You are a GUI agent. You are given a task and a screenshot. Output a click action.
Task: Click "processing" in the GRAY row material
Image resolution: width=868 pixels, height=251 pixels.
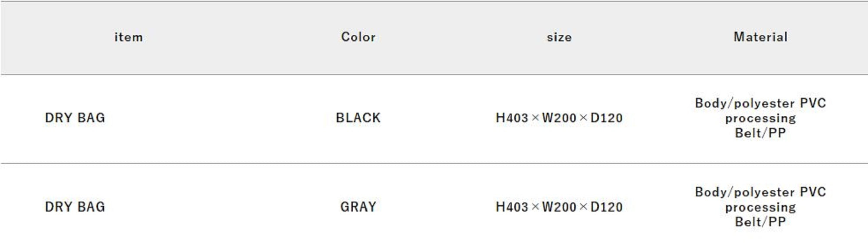(760, 207)
